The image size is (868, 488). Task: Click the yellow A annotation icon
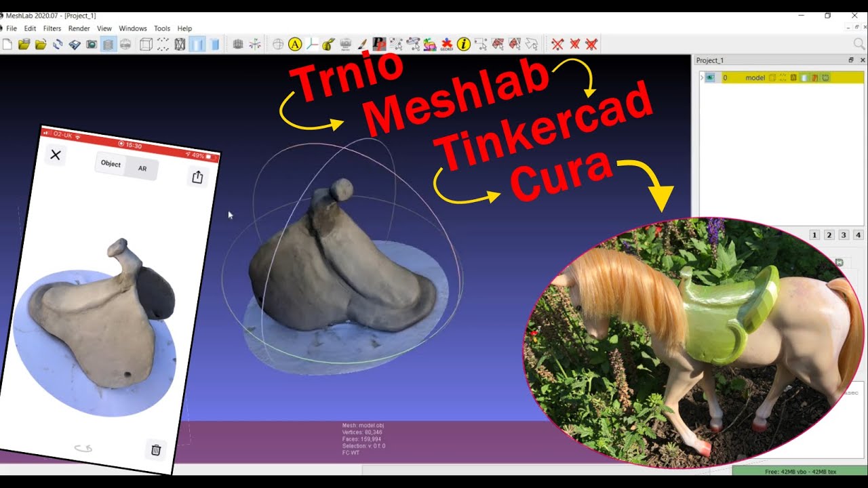tap(295, 45)
